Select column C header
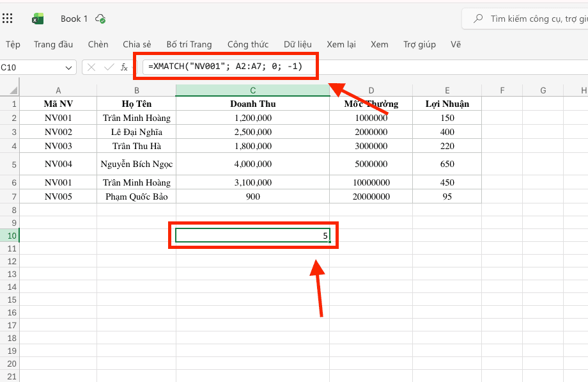The image size is (588, 382). coord(252,90)
